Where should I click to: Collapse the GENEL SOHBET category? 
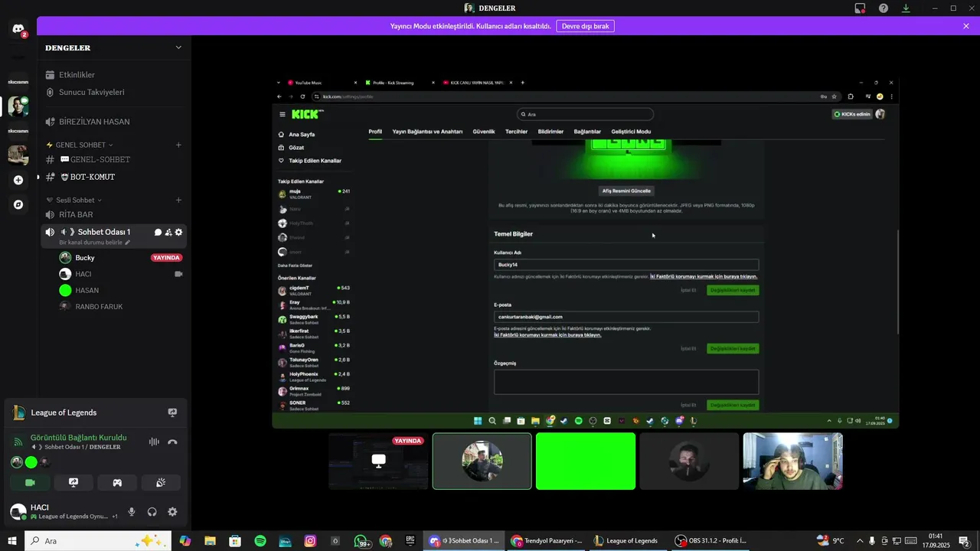80,145
